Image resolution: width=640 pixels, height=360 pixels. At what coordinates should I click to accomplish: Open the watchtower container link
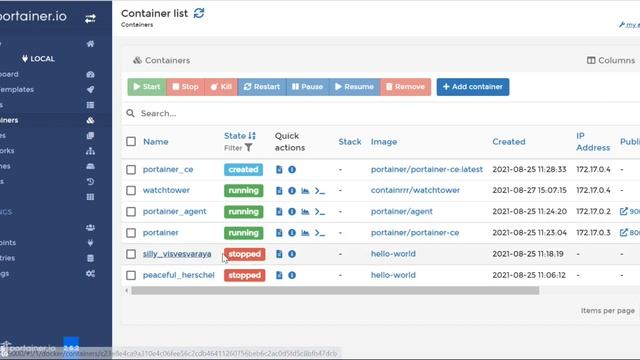point(166,190)
